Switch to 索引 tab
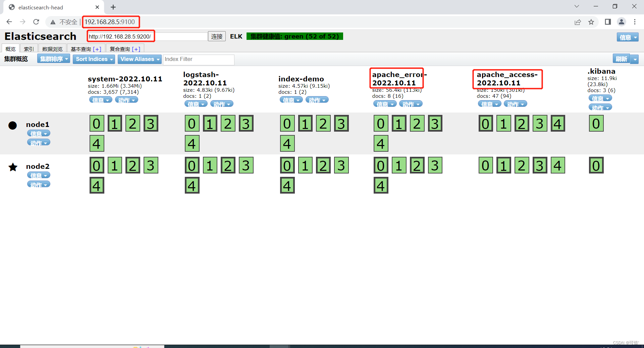This screenshot has height=348, width=644. pyautogui.click(x=29, y=49)
